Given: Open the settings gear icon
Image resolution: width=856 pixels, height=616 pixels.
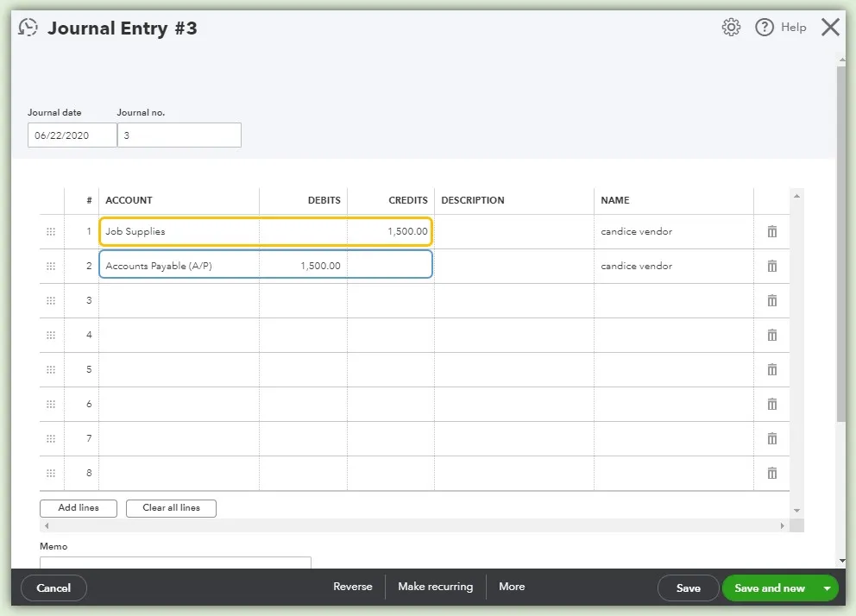Looking at the screenshot, I should click(730, 27).
